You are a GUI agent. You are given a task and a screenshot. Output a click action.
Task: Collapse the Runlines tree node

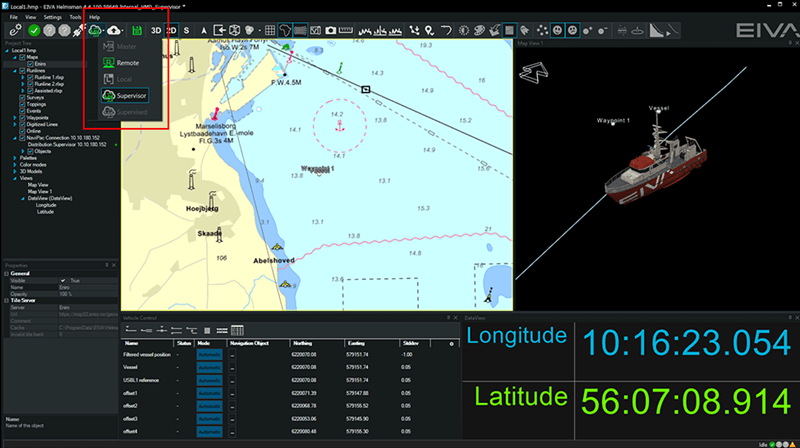pyautogui.click(x=14, y=72)
